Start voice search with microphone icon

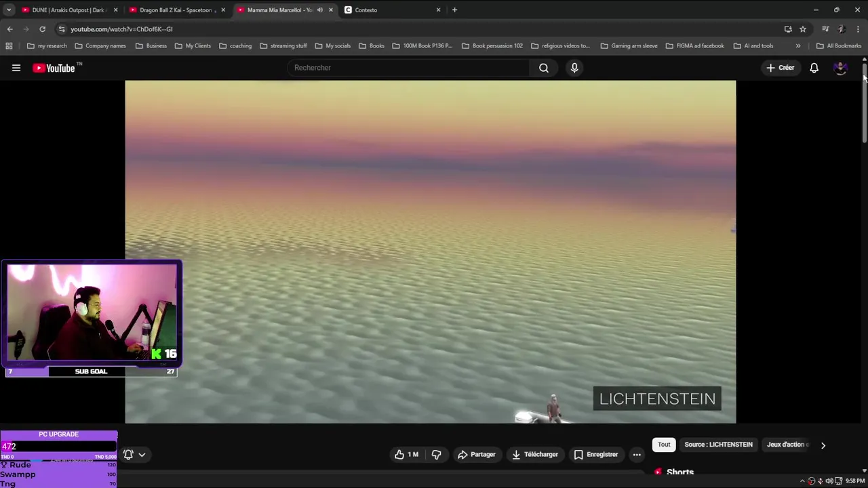[x=574, y=68]
